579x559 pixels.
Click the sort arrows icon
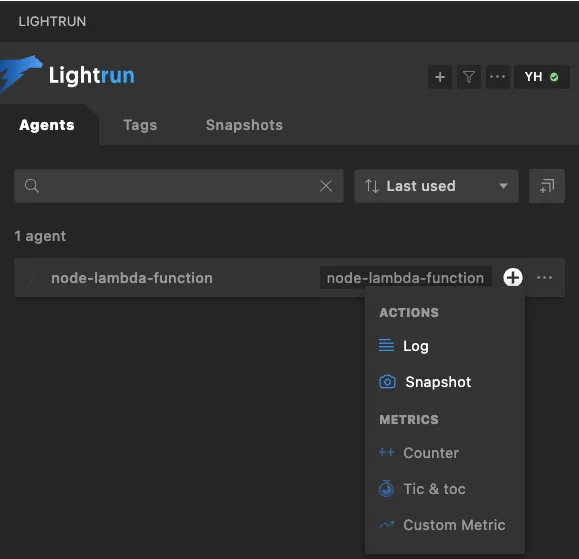tap(371, 186)
